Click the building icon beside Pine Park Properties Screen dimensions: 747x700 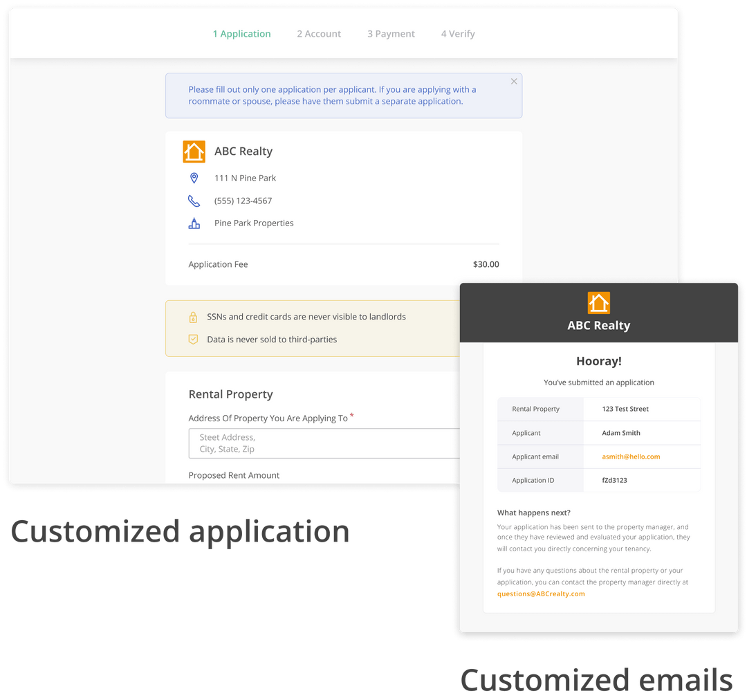(194, 223)
